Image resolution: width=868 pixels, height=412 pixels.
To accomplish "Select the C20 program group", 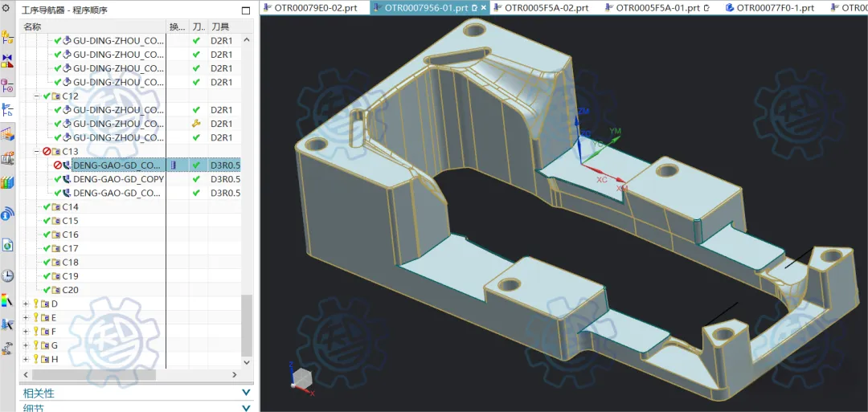I will [x=70, y=290].
